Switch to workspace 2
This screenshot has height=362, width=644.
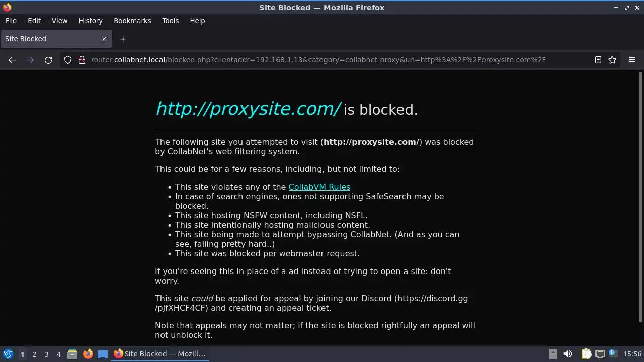click(x=34, y=354)
